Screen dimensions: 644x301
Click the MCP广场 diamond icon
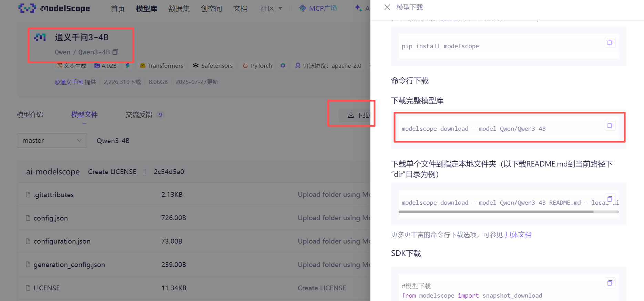[303, 8]
